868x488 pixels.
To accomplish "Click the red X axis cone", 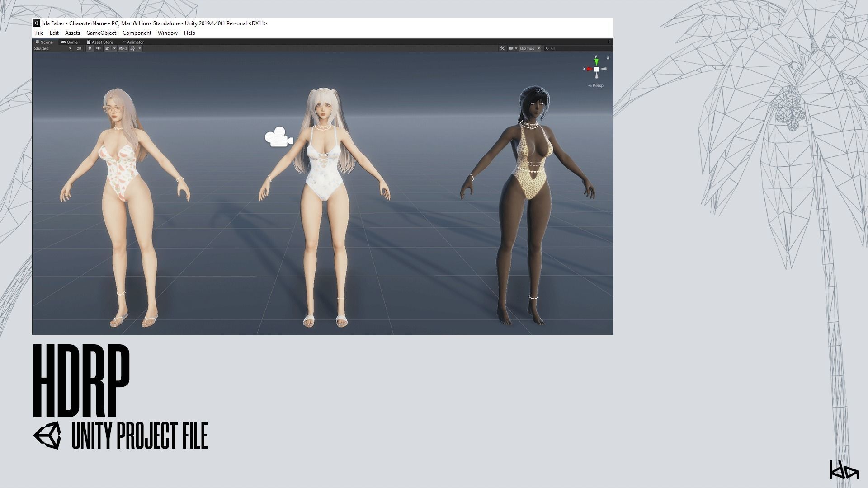I will click(x=589, y=69).
